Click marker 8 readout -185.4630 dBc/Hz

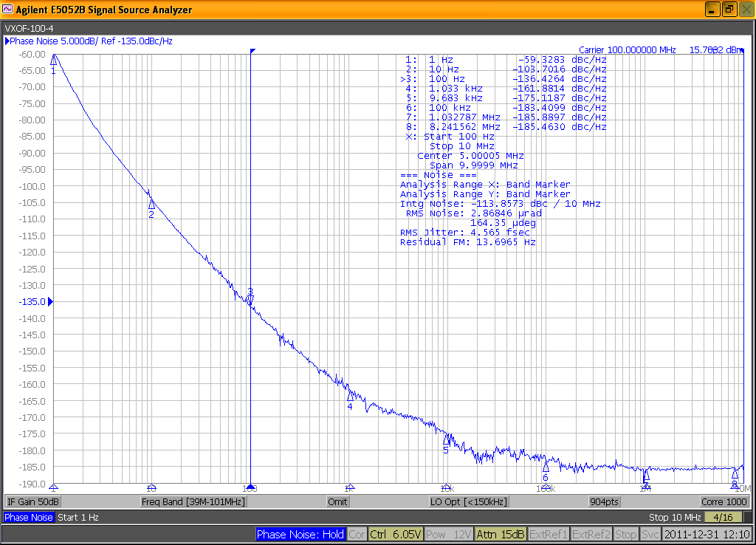tap(560, 127)
